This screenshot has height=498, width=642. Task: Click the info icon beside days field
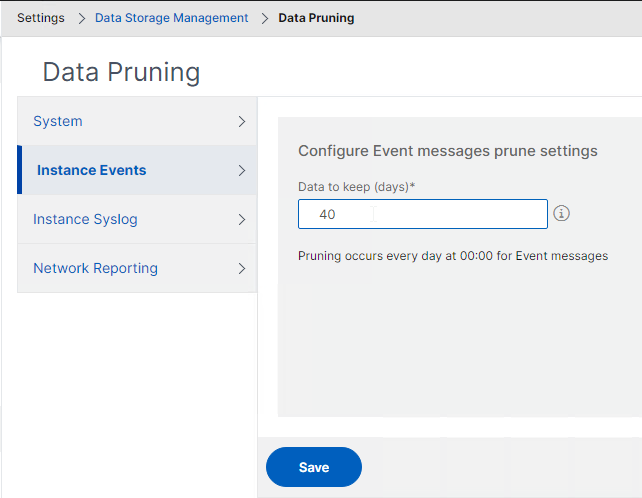click(561, 213)
